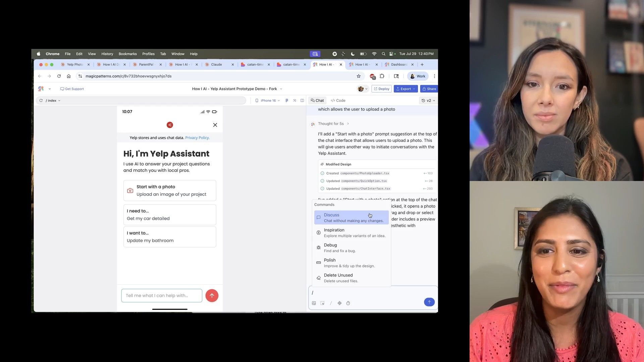Bookmark the page with the star icon
This screenshot has height=362, width=644.
[x=359, y=76]
